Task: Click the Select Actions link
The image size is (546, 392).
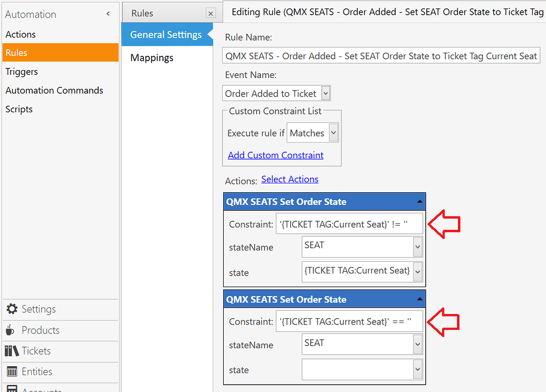Action: [289, 179]
